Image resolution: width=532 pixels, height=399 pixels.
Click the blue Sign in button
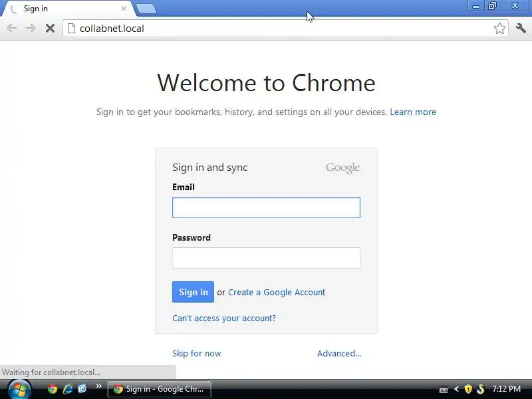193,292
